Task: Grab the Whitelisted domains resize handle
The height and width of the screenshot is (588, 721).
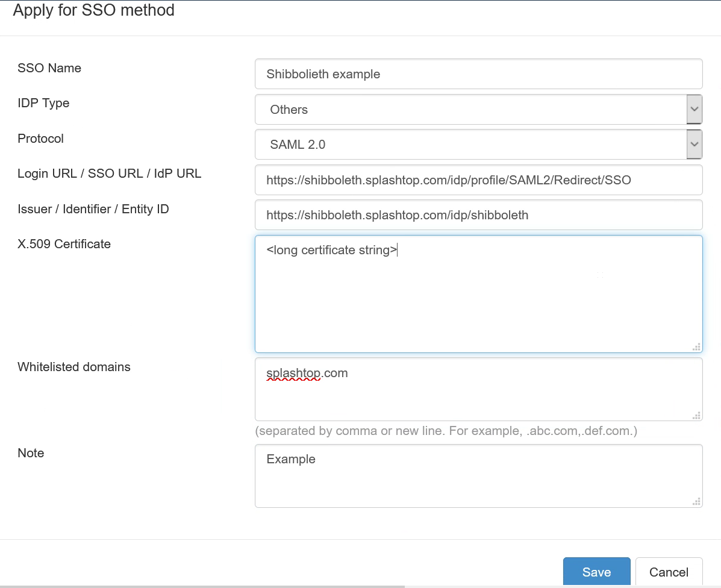Action: [x=697, y=415]
